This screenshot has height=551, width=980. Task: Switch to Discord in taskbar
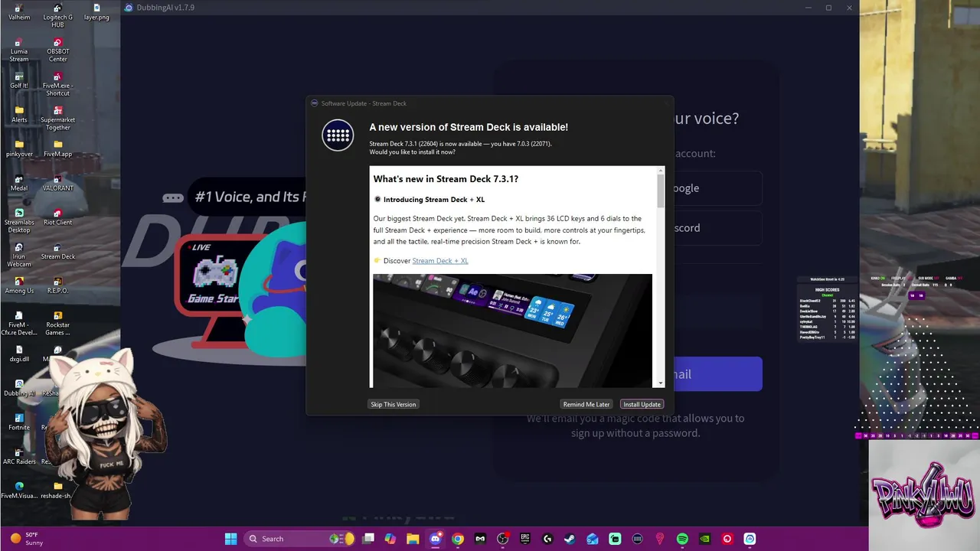(436, 539)
